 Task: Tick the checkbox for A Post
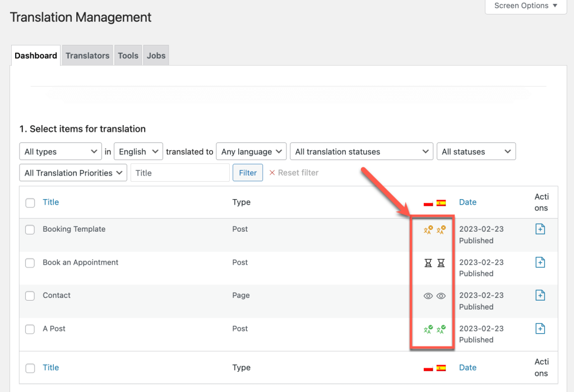(x=30, y=329)
